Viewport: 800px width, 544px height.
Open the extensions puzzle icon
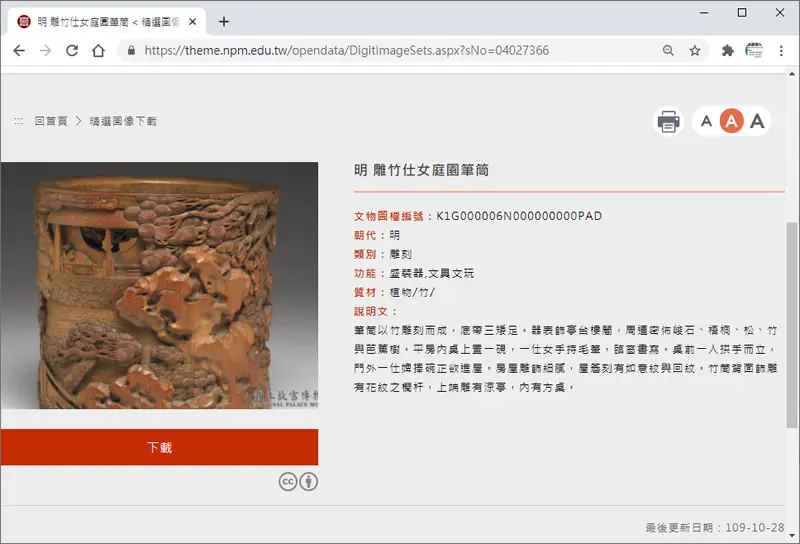click(728, 51)
